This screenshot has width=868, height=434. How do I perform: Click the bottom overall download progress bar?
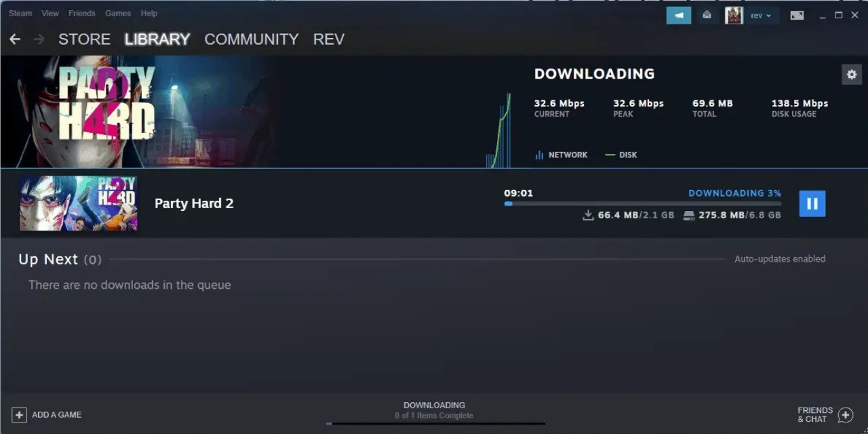click(x=435, y=424)
